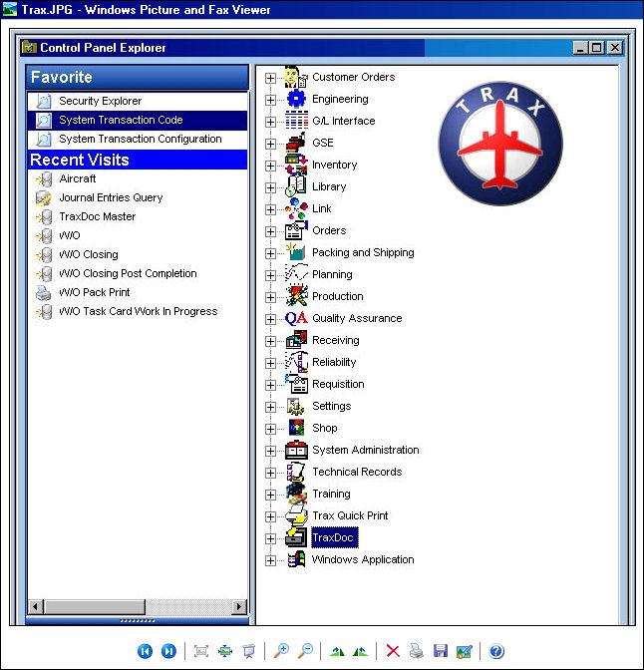
Task: Click the Shop module icon
Action: (x=296, y=428)
